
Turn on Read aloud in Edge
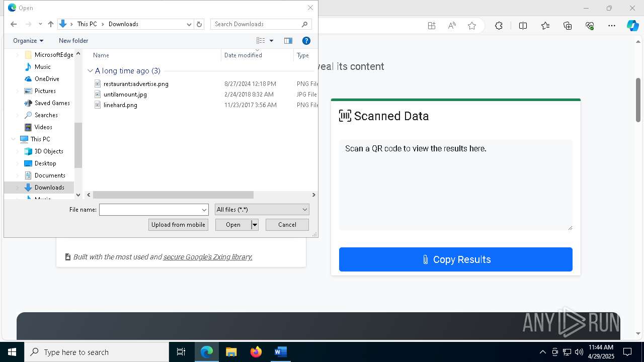tap(452, 26)
